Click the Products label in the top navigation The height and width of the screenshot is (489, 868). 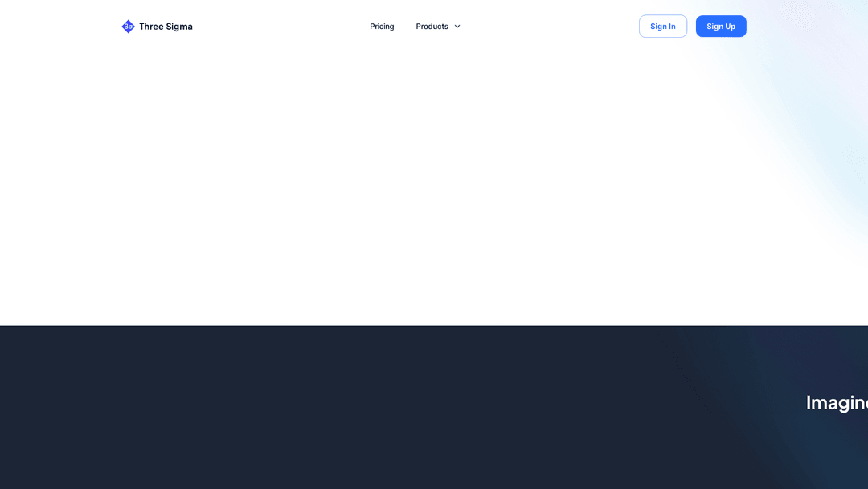(432, 27)
